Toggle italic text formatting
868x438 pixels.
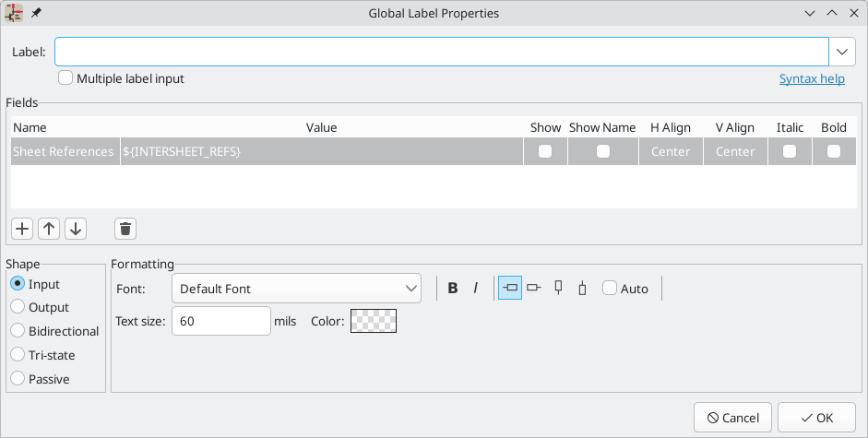tap(476, 289)
